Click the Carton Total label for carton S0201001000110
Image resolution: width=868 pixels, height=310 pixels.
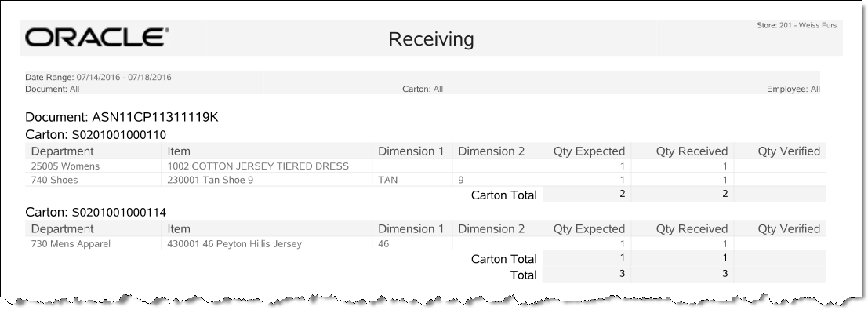coord(503,195)
